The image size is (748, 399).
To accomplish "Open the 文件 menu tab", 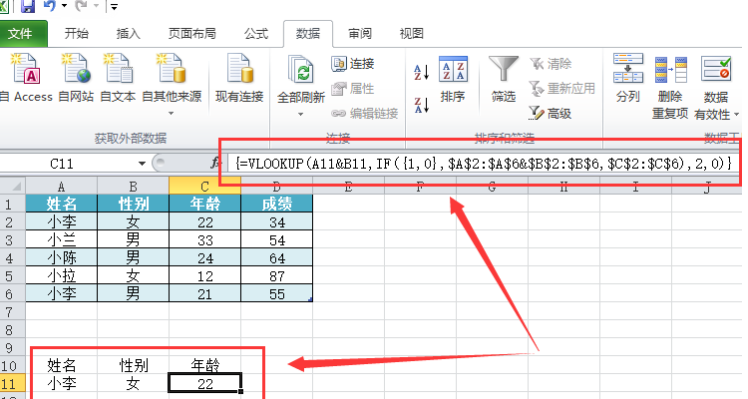I will [x=21, y=34].
